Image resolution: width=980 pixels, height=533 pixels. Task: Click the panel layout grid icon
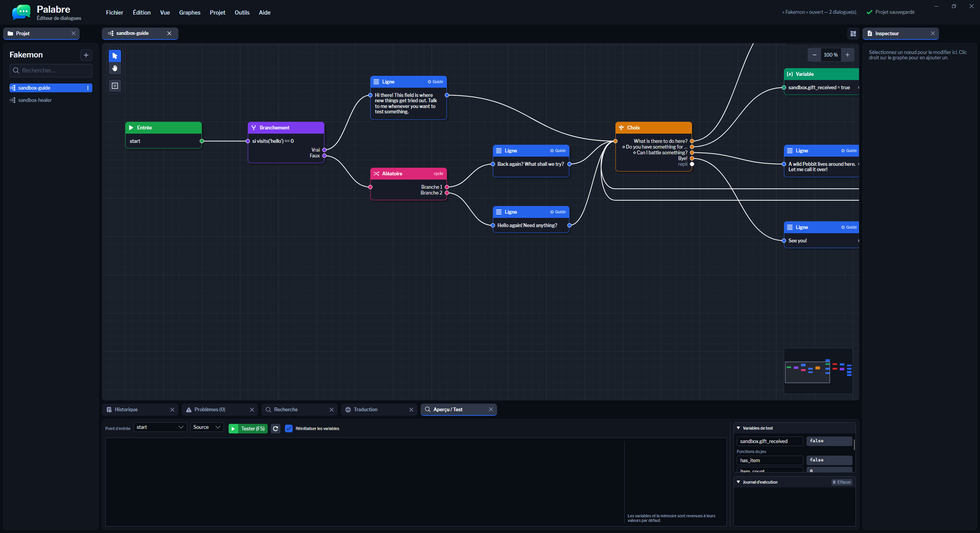[853, 34]
